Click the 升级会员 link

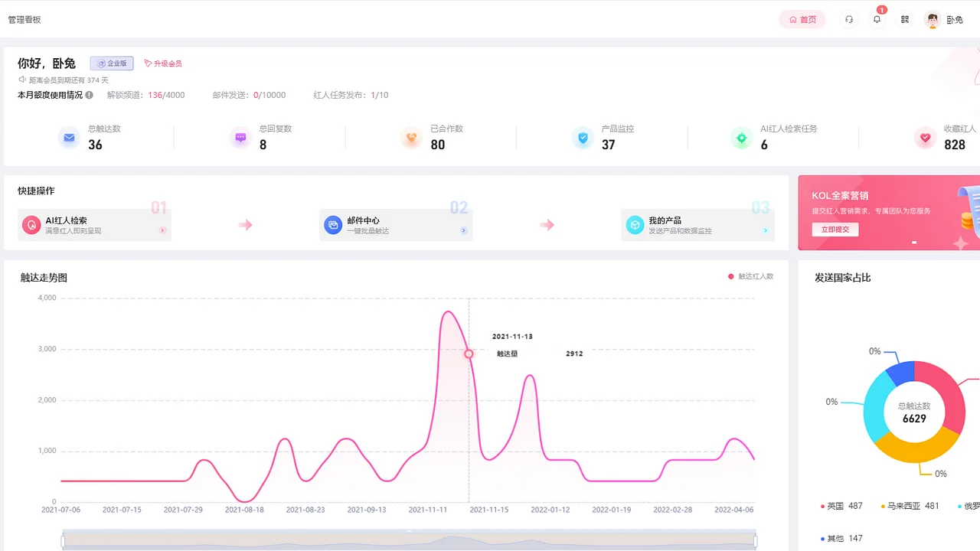[163, 64]
